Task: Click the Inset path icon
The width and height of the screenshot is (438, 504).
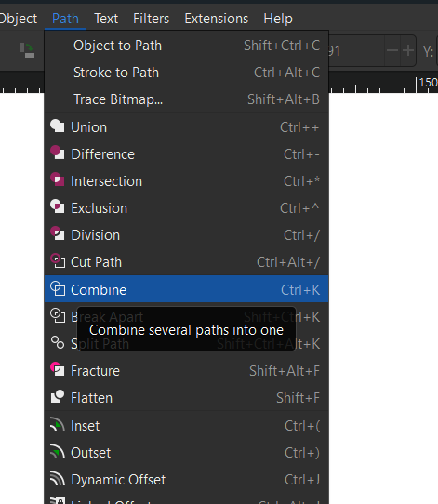Action: click(58, 424)
